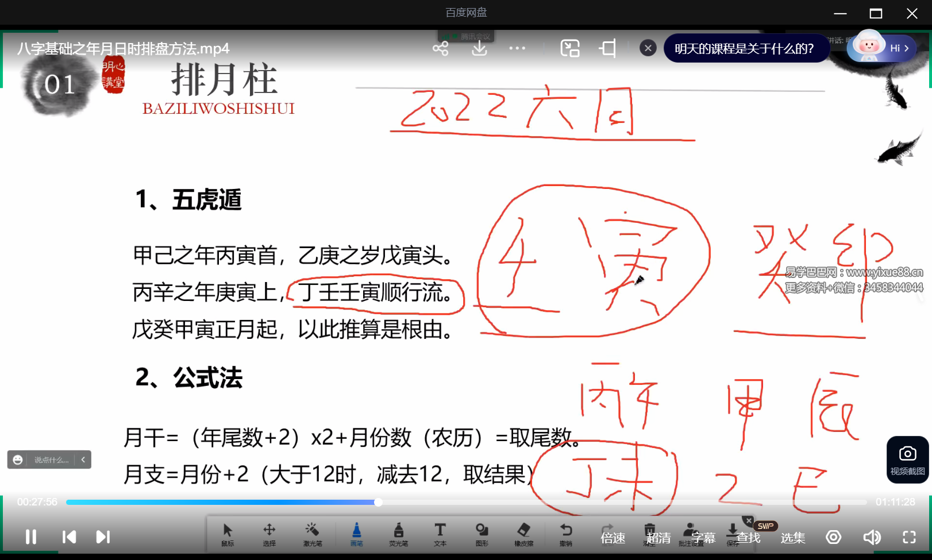Open the 超清 video quality menu
The height and width of the screenshot is (560, 932).
pos(658,538)
